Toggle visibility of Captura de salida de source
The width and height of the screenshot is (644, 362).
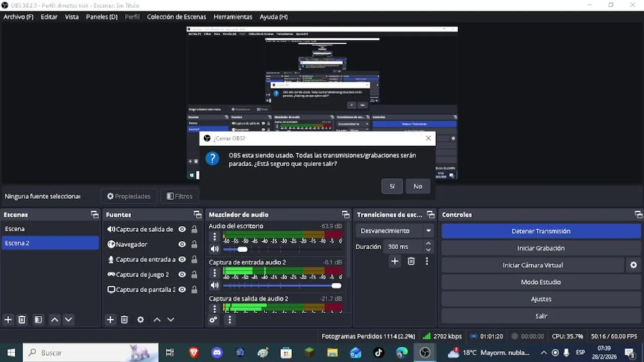(182, 229)
